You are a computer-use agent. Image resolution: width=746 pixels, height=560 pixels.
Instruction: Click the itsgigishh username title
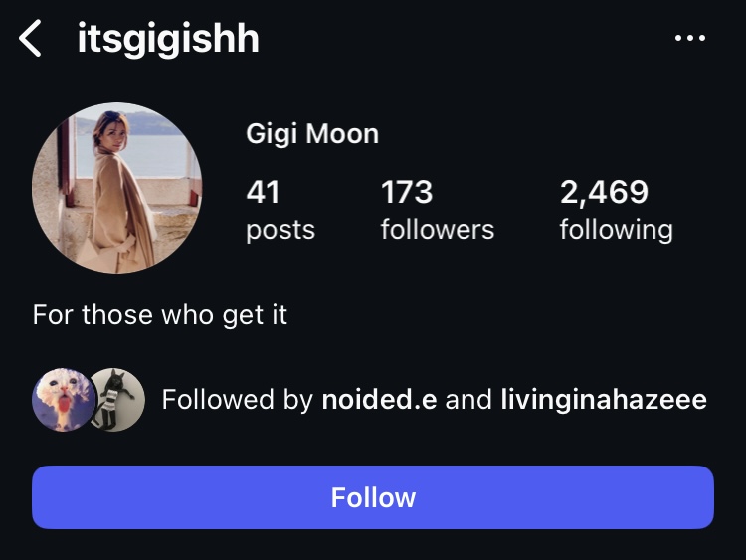tap(168, 38)
